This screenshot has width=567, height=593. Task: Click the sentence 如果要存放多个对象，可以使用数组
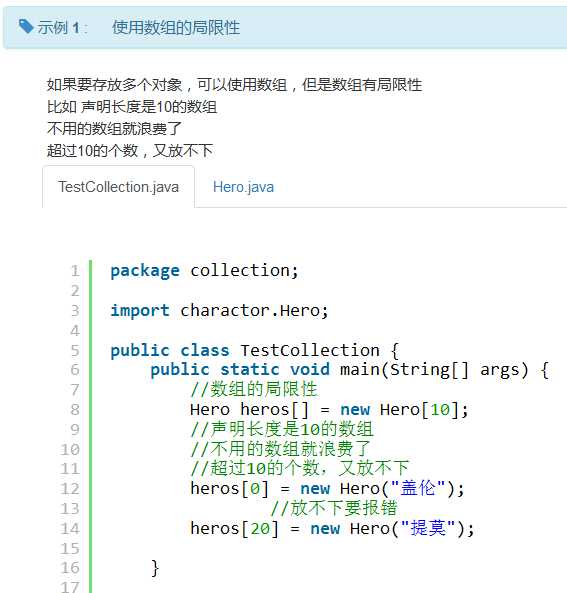[166, 85]
